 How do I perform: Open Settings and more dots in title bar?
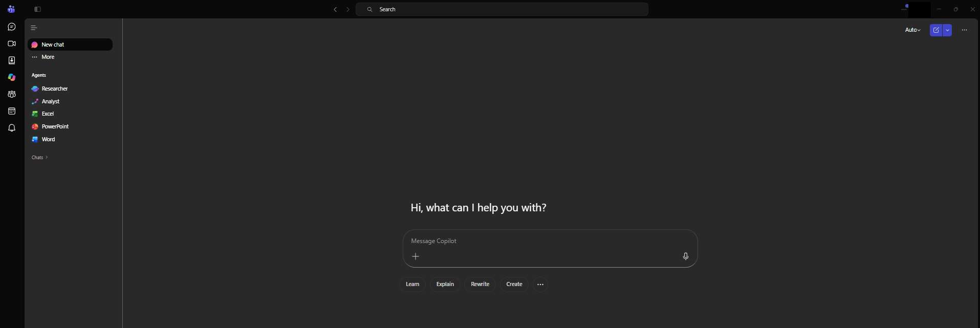pos(904,9)
